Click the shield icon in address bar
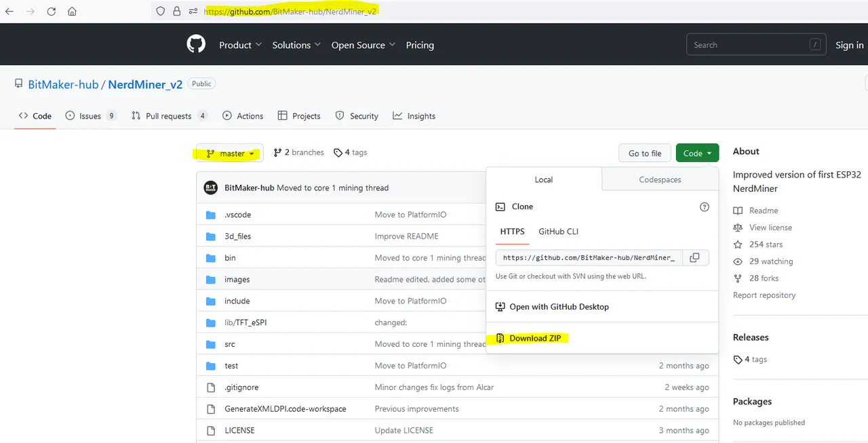Image resolution: width=868 pixels, height=443 pixels. click(x=161, y=11)
